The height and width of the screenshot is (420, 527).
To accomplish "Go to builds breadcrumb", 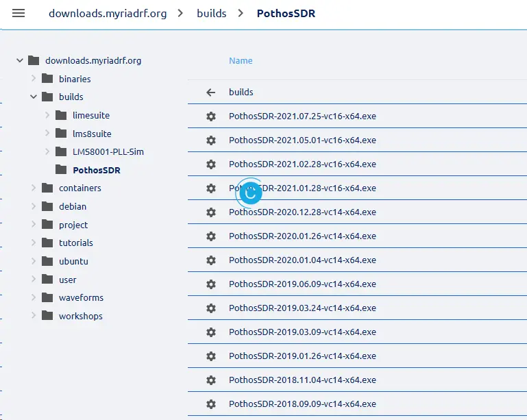I will [x=211, y=14].
